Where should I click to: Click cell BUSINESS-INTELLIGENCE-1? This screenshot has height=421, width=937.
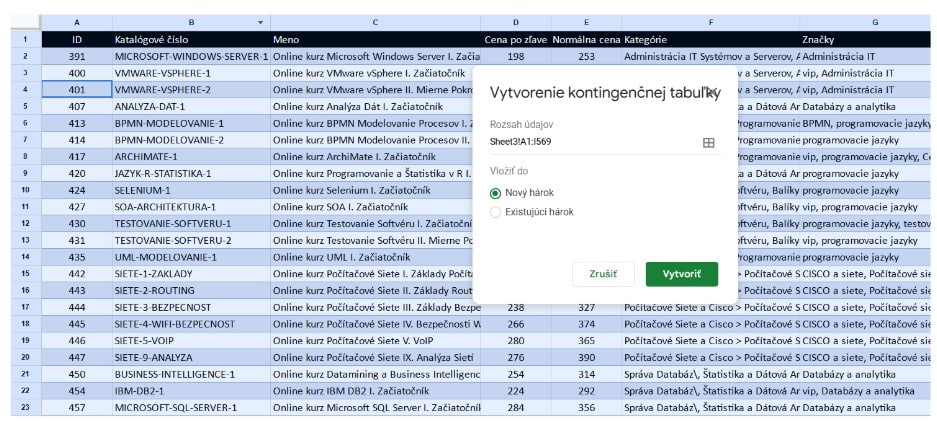point(191,374)
